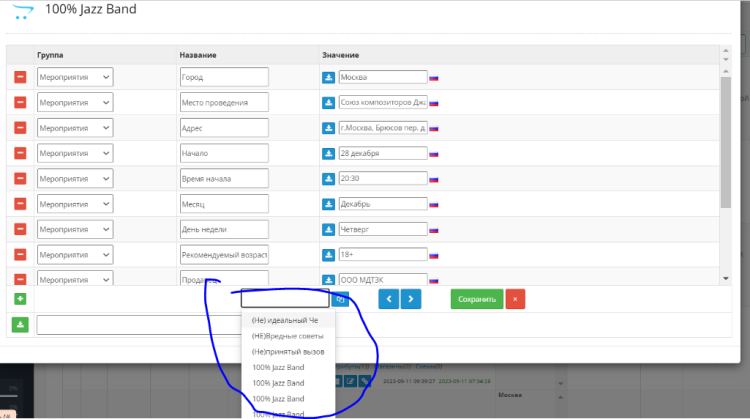
Task: Go to the previous item with the left arrow
Action: [389, 299]
